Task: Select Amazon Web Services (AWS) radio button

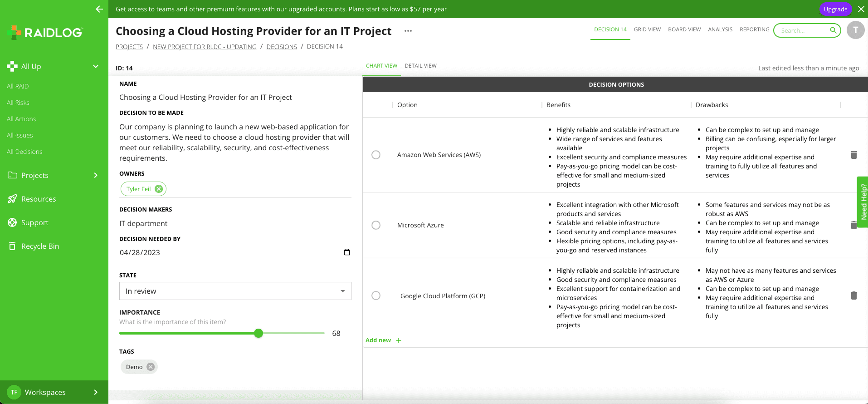Action: tap(376, 155)
